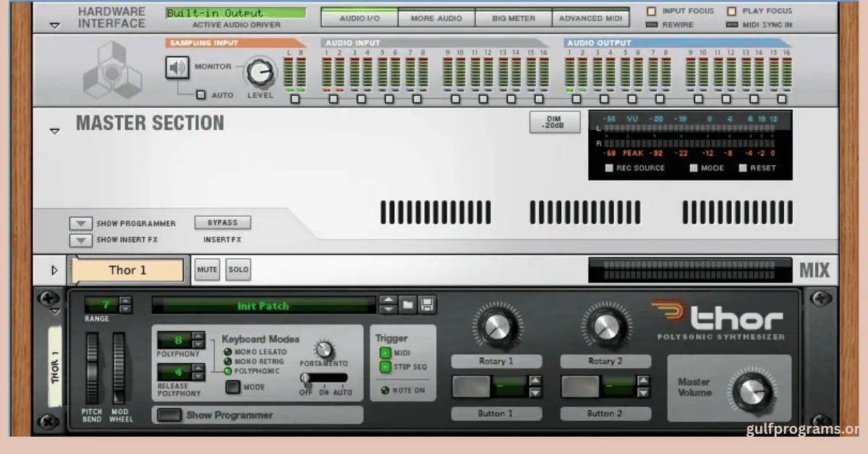Click the Master Volume knob
The height and width of the screenshot is (454, 868).
[752, 393]
